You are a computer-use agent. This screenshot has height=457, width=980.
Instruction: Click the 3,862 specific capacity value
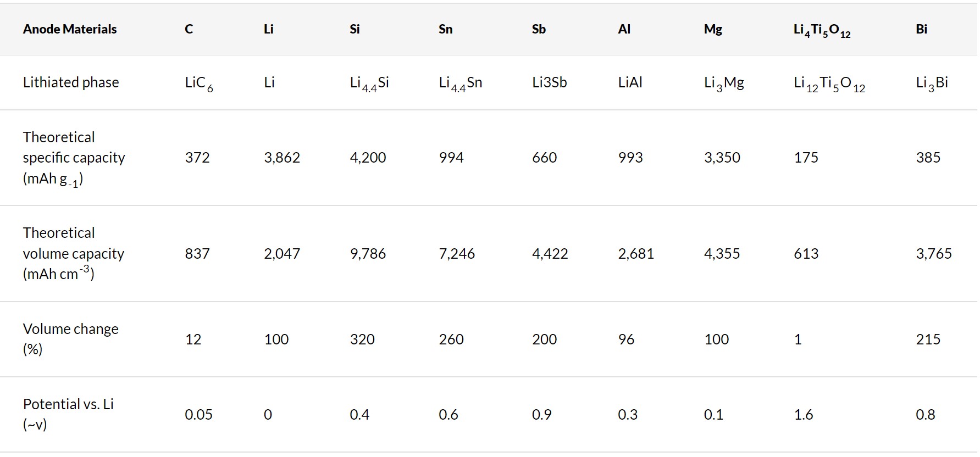pos(282,158)
